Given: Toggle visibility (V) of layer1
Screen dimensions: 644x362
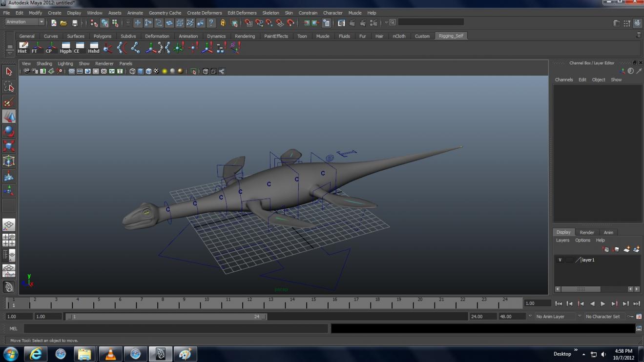Looking at the screenshot, I should pyautogui.click(x=560, y=260).
